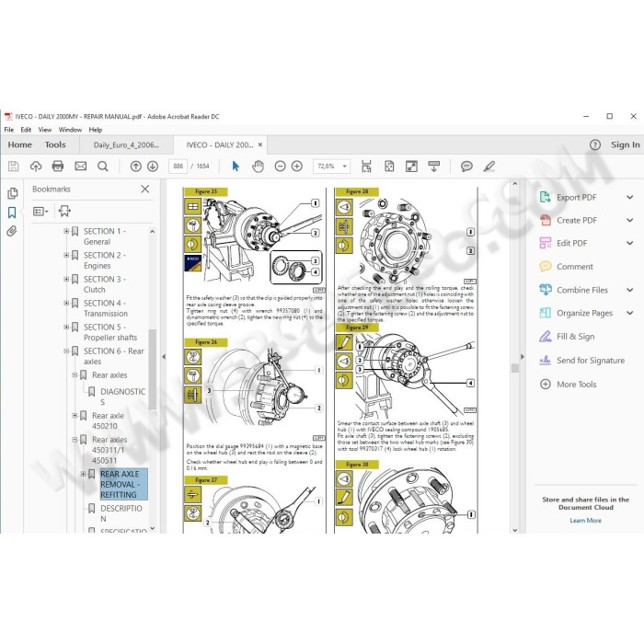This screenshot has height=644, width=644.
Task: Open the Help question mark icon
Action: 594,144
